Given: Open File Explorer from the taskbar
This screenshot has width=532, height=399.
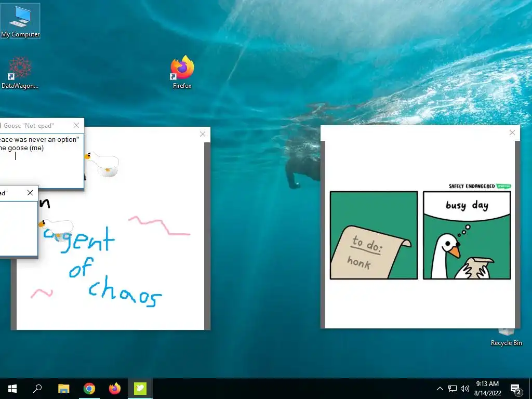Looking at the screenshot, I should pos(63,389).
